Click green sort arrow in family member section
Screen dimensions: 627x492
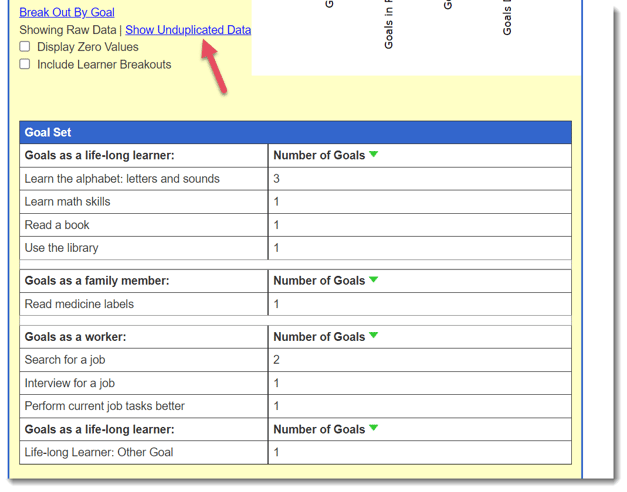373,281
